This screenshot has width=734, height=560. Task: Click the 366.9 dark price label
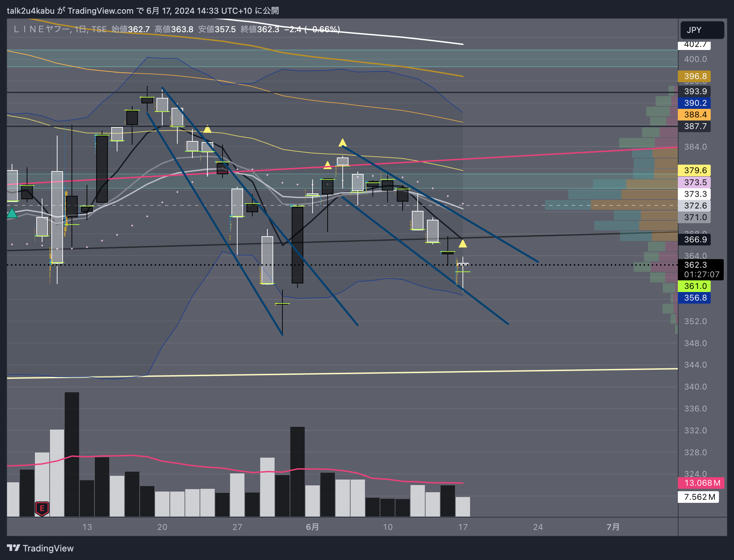click(694, 240)
